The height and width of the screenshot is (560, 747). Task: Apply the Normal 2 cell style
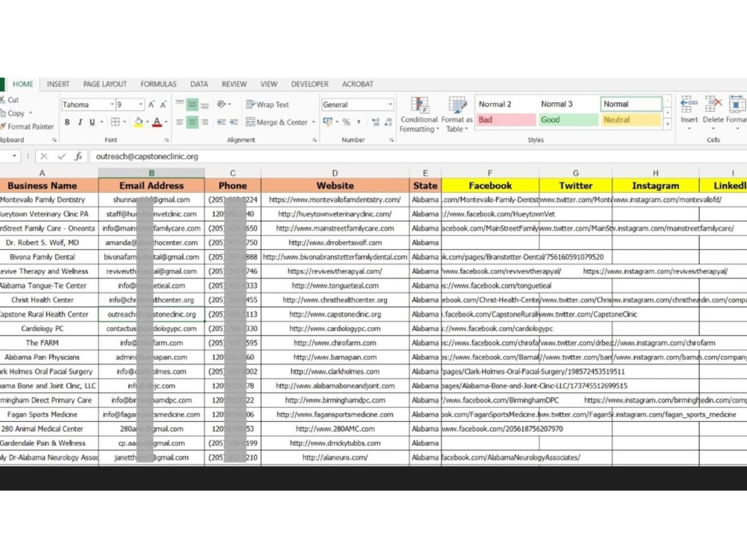pyautogui.click(x=506, y=105)
